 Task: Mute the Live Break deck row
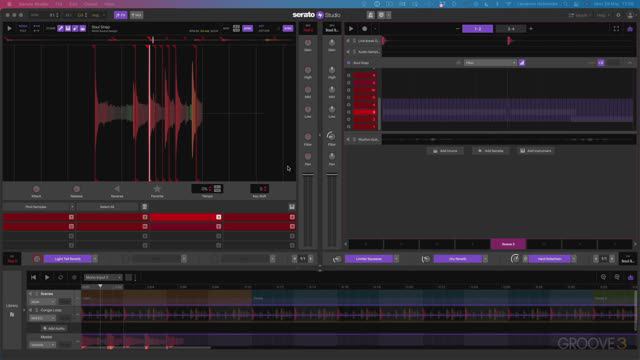tap(348, 41)
